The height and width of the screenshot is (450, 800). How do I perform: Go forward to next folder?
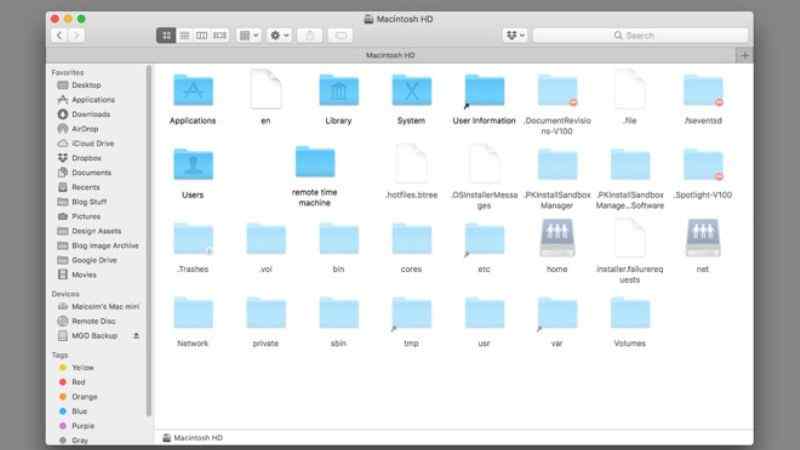click(77, 35)
